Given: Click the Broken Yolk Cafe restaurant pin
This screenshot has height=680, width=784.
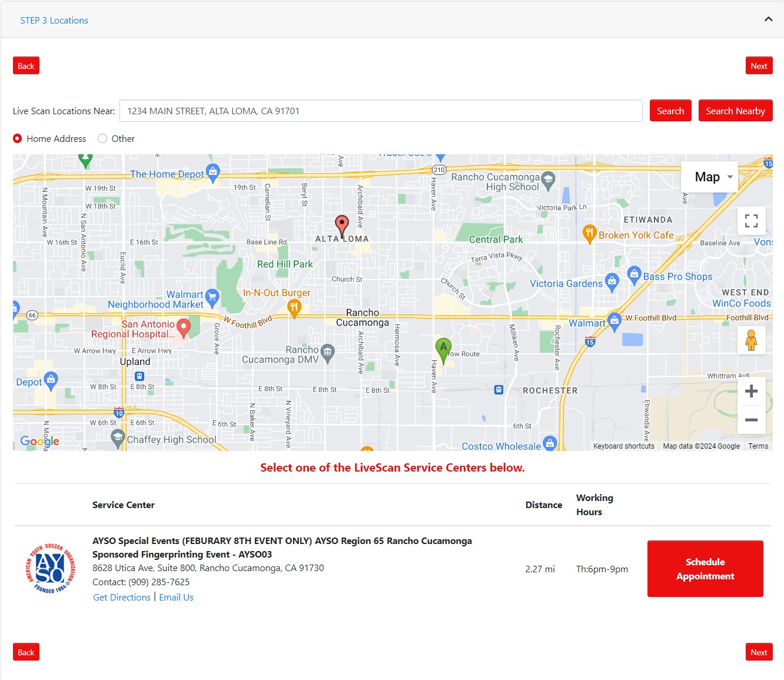Looking at the screenshot, I should 589,234.
